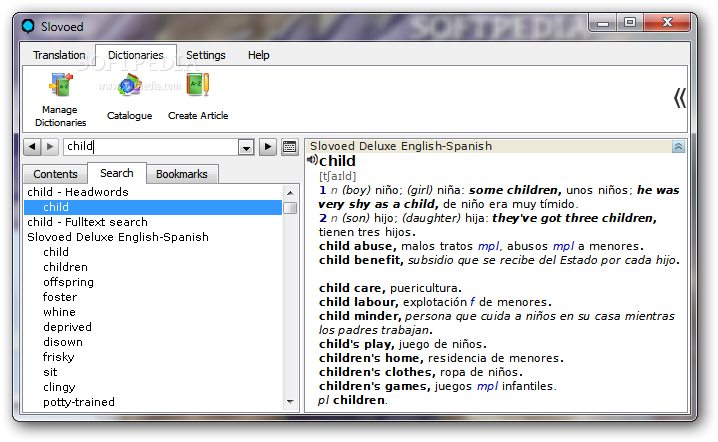Click 'child - Headwords' group row
718x442 pixels.
(x=153, y=192)
